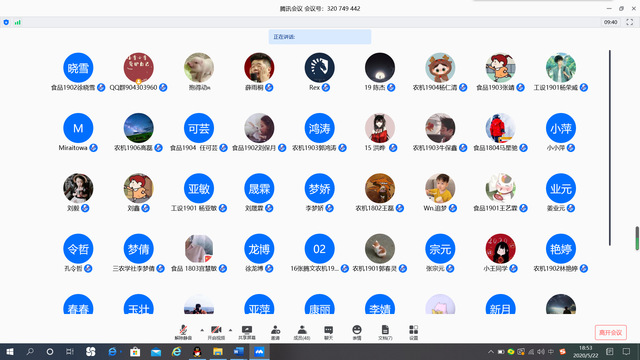Open the emoji reactions icon
The width and height of the screenshot is (640, 360).
pos(357,332)
